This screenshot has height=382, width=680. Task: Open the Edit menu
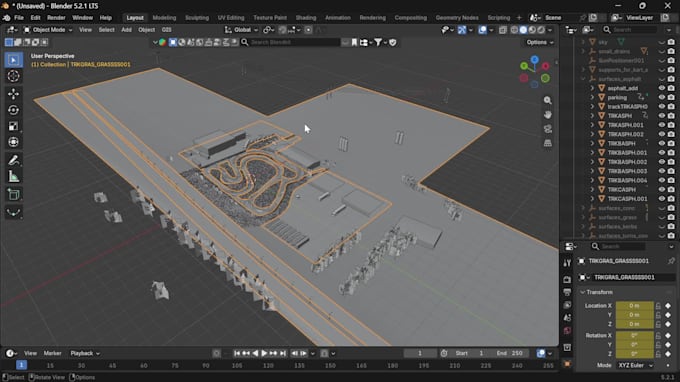click(35, 18)
